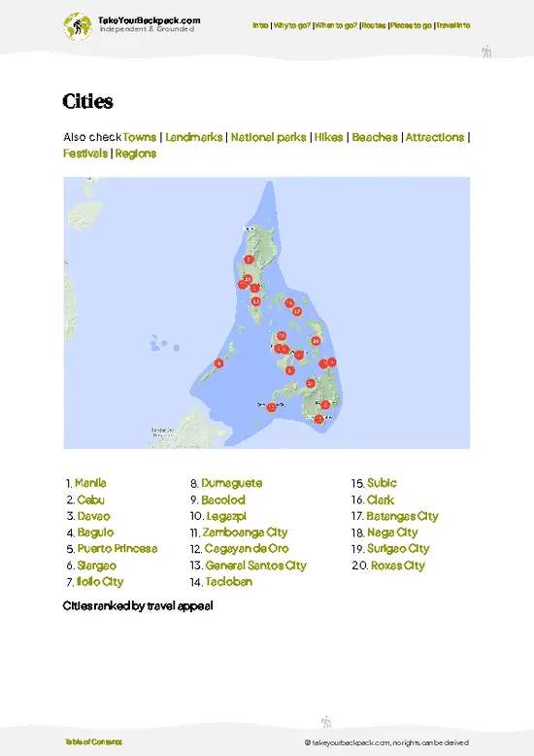Click the lone red marker south of Cebu island

(289, 371)
